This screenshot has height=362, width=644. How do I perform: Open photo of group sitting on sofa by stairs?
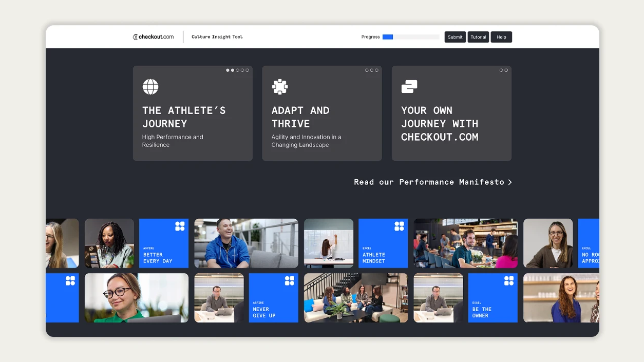pyautogui.click(x=356, y=298)
